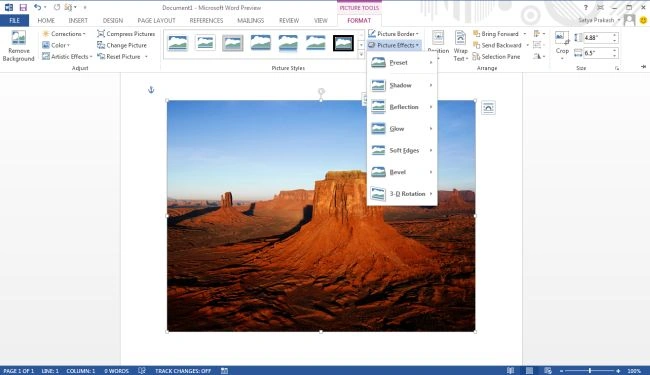Open the Reflection submenu

click(402, 107)
